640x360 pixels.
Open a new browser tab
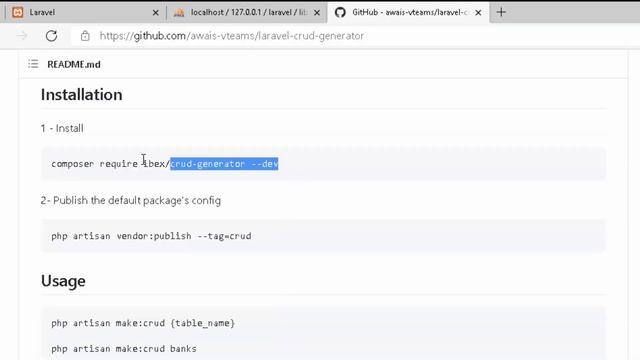pos(501,12)
